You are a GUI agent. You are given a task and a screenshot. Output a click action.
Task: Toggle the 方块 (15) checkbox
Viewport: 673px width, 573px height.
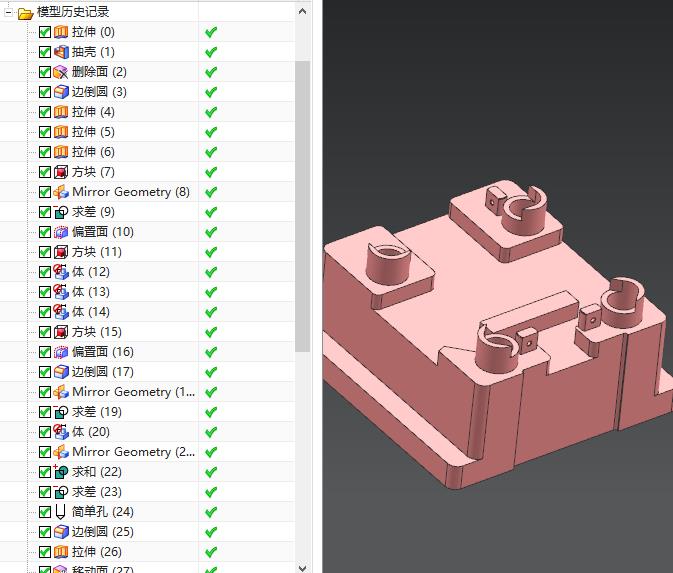pos(45,332)
